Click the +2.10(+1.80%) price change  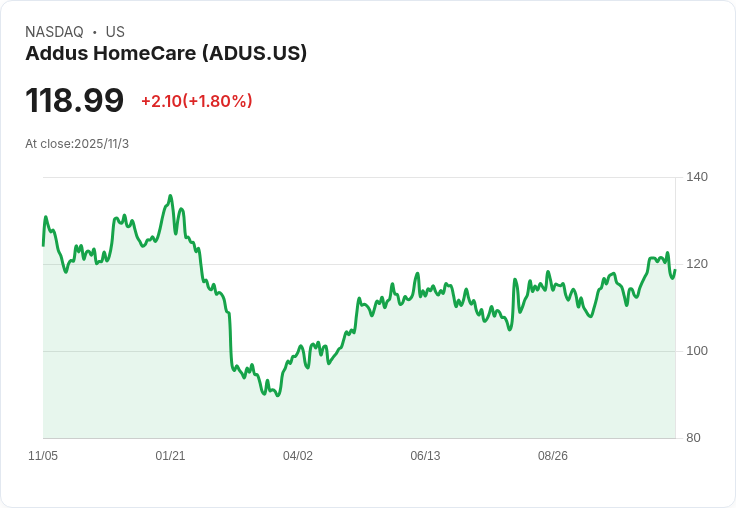click(x=196, y=101)
